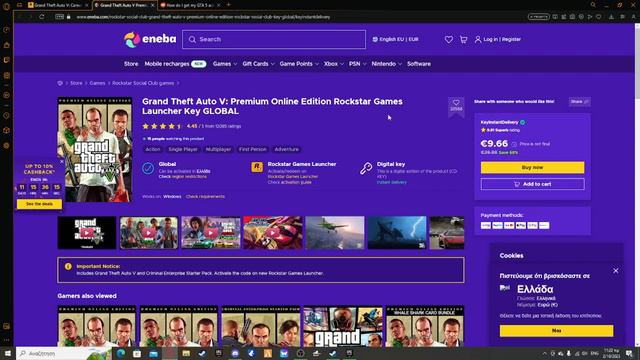Click the GTA V main cover image
The image size is (640, 360).
(95, 149)
